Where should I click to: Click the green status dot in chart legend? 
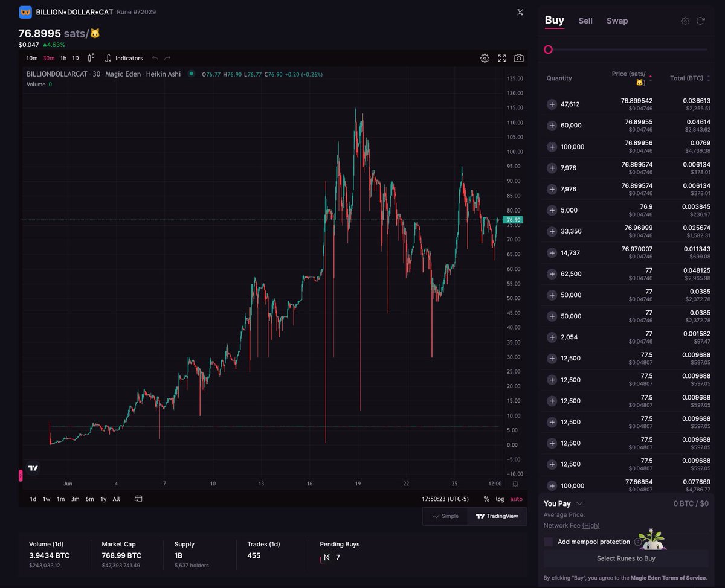coord(192,74)
